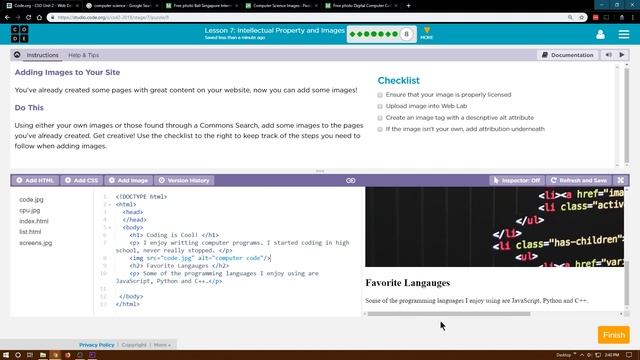This screenshot has width=640, height=360.
Task: Toggle the Inspector: Off button
Action: coord(517,180)
